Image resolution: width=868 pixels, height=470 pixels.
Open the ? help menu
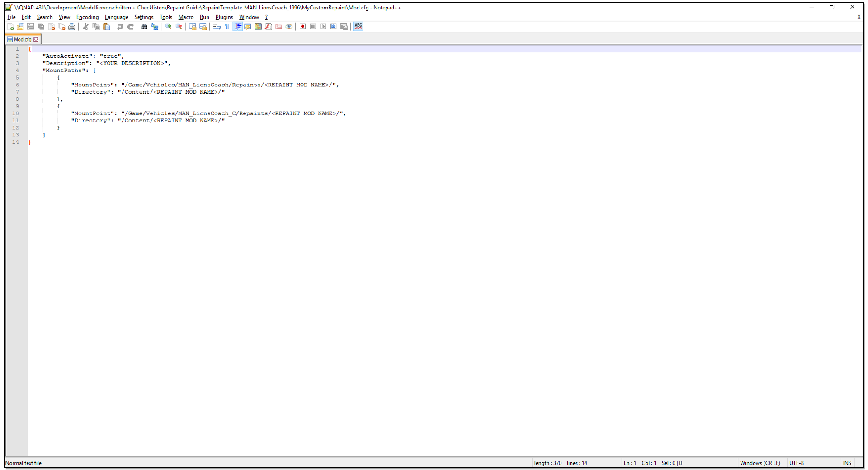266,17
